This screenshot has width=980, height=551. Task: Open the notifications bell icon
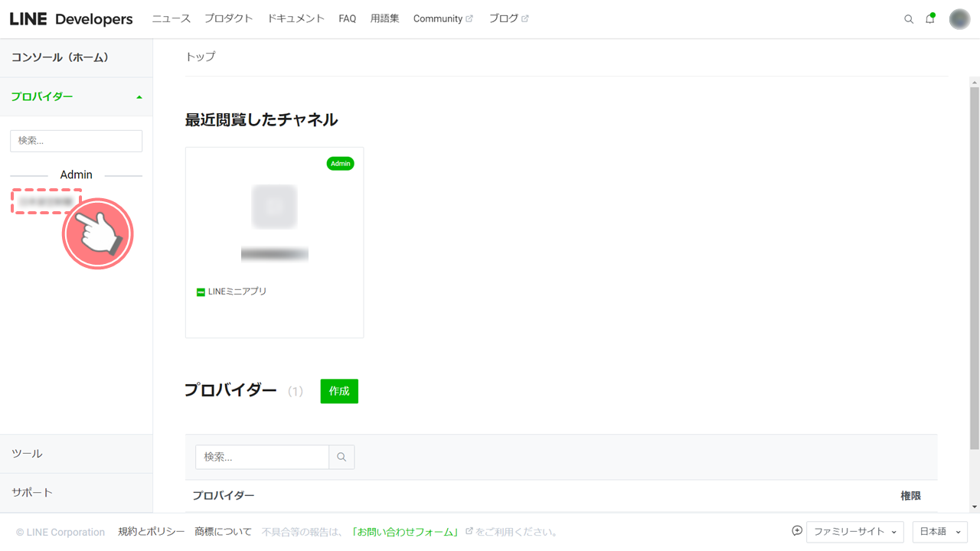930,19
